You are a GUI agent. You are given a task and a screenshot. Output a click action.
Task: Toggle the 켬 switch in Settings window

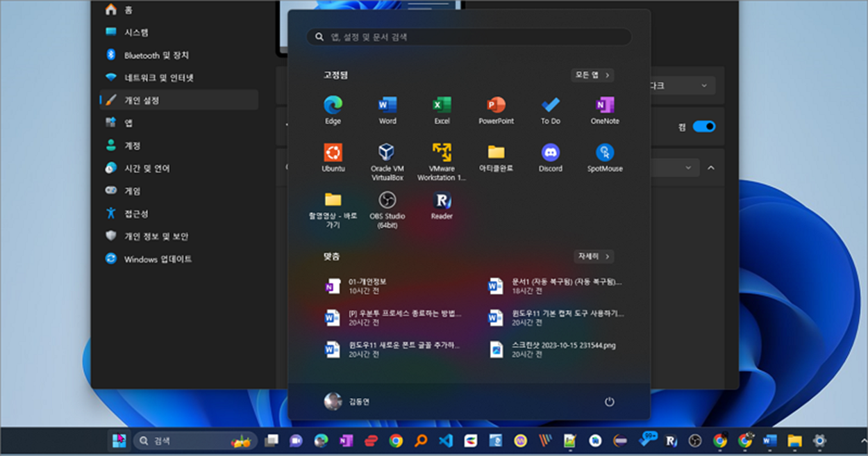(x=704, y=127)
